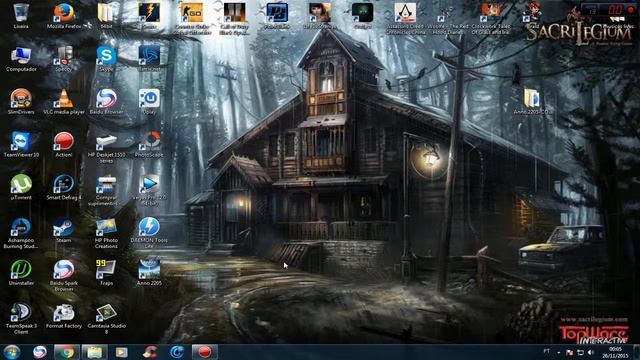Launch Ashampoo Burning Studio shortcut
The width and height of the screenshot is (640, 360).
(21, 233)
